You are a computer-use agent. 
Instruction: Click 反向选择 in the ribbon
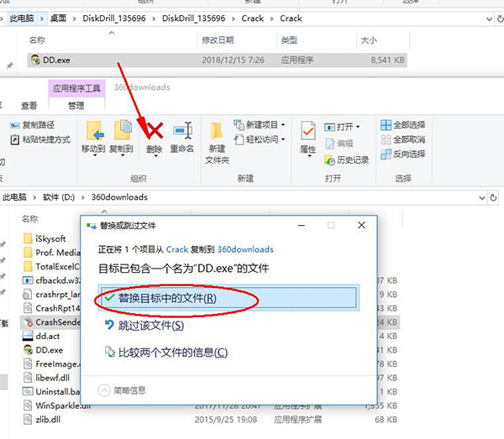click(x=402, y=154)
